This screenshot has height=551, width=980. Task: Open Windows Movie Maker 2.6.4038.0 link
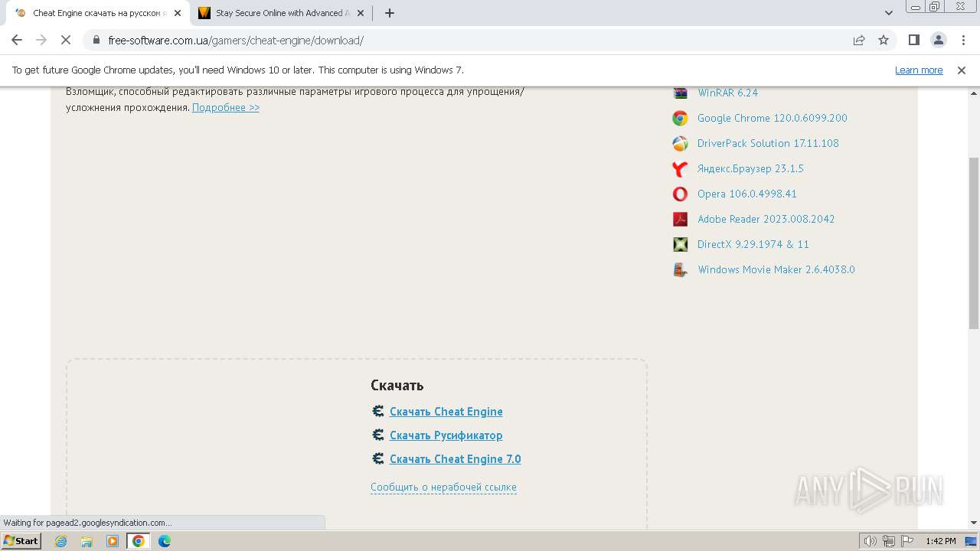pos(776,269)
